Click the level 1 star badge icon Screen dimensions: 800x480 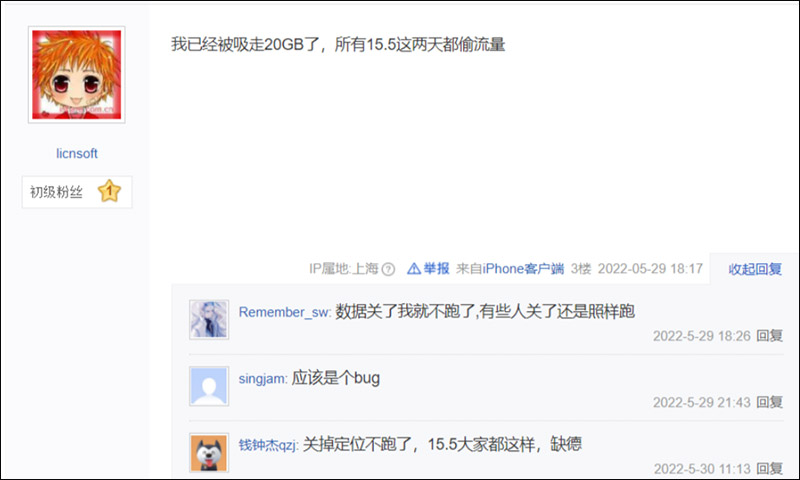(109, 191)
